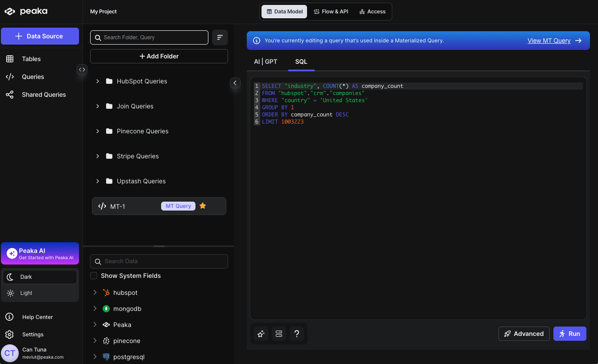The width and height of the screenshot is (598, 364).
Task: Collapse query panel with left chevron button
Action: 235,83
